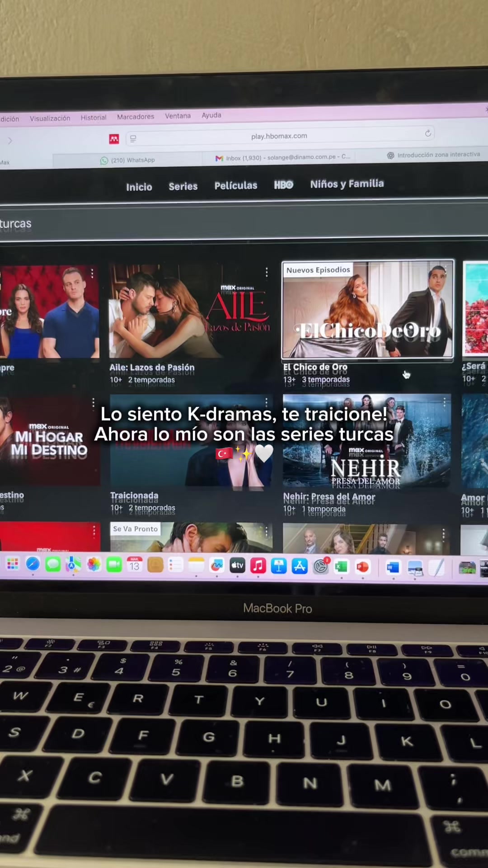
Task: Click 'Aile: Lazos de Pasión' title text
Action: coord(152,368)
